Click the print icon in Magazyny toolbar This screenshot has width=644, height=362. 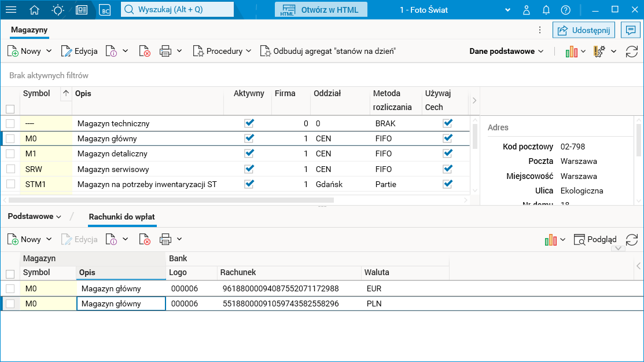[x=165, y=51]
